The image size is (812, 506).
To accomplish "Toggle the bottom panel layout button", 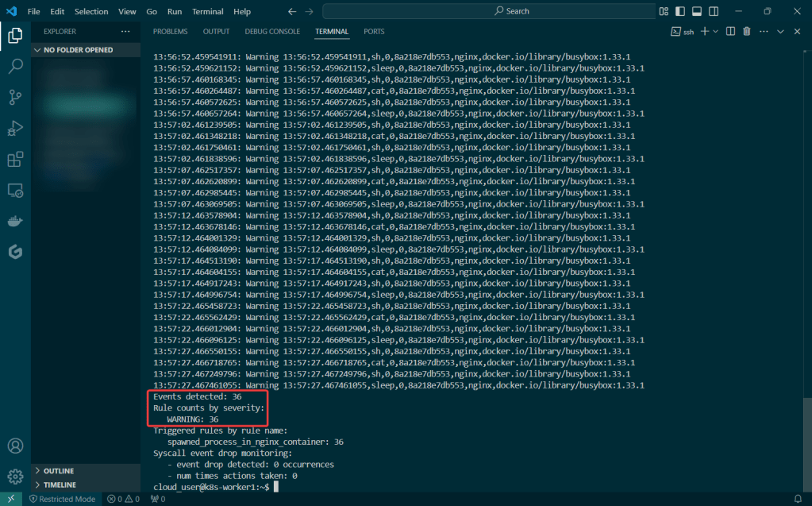I will click(696, 12).
